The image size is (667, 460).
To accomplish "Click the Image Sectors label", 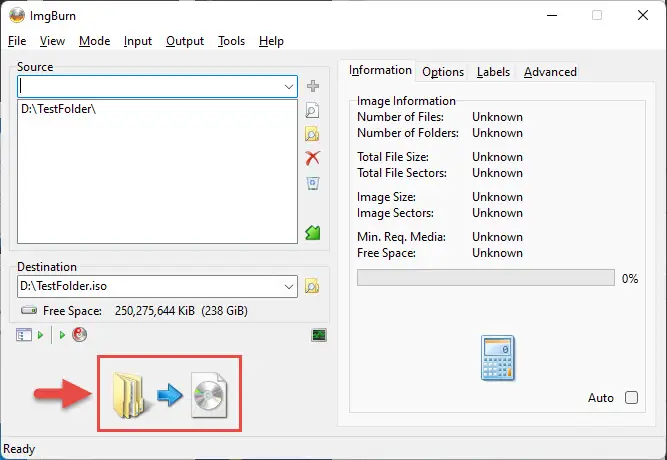I will tap(396, 213).
